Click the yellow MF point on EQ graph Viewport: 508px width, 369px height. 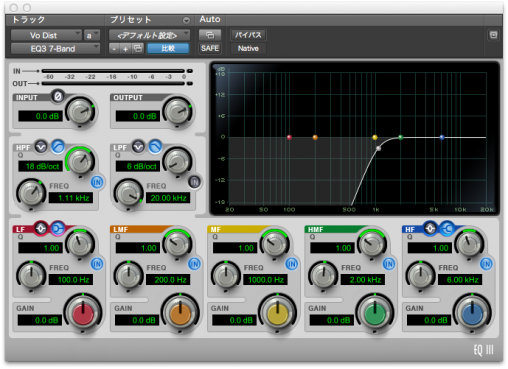click(x=375, y=137)
